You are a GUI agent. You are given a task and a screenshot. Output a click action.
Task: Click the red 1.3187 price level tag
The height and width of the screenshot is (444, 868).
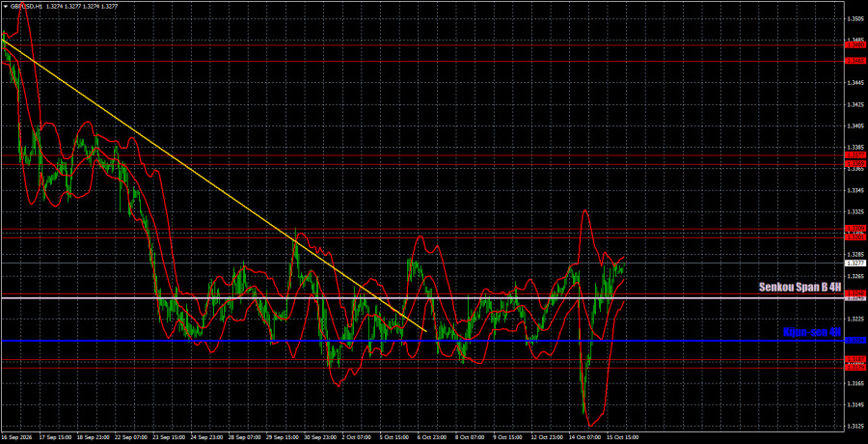coord(854,359)
